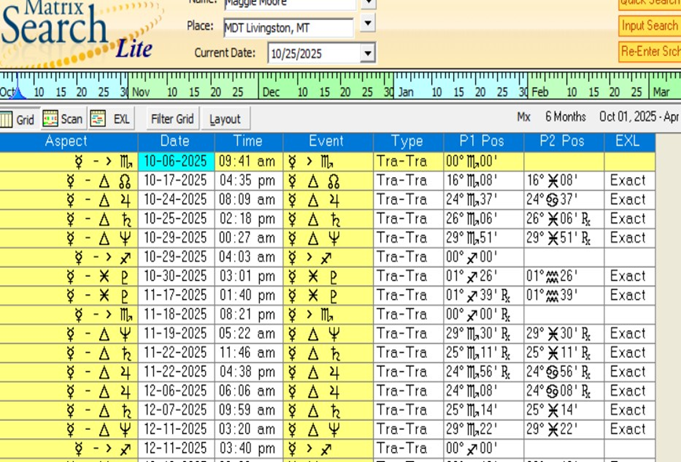
Task: Sort by the Aspect column header
Action: (66, 141)
